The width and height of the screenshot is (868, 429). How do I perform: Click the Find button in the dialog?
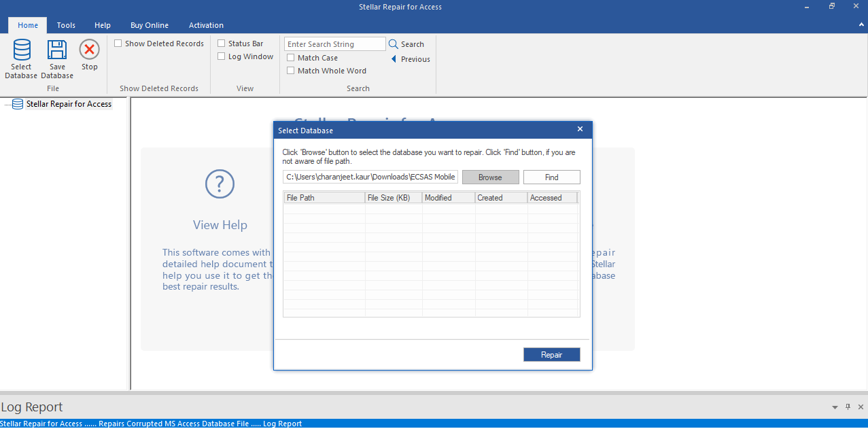pos(551,177)
